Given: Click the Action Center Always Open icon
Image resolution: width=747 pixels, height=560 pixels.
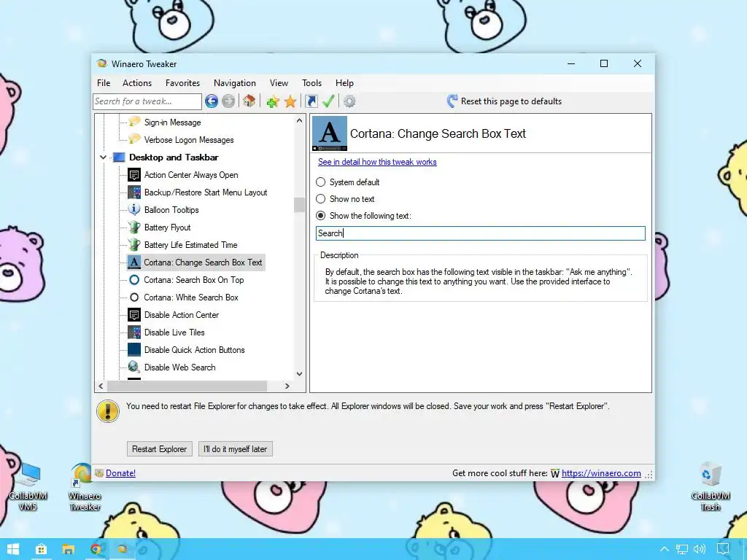Looking at the screenshot, I should pos(134,175).
